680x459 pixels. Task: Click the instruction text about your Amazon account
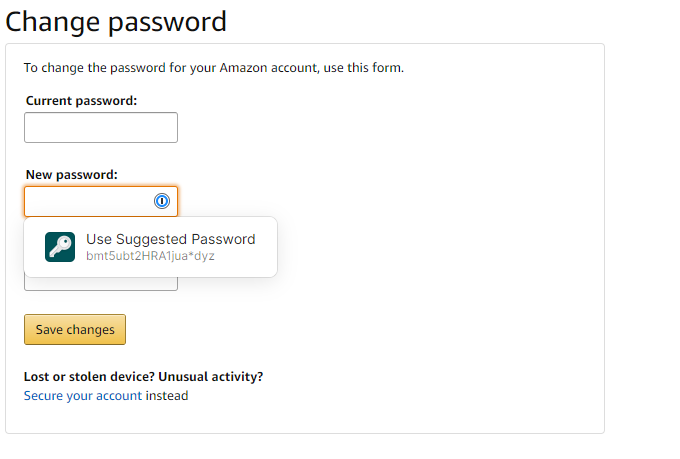point(214,68)
